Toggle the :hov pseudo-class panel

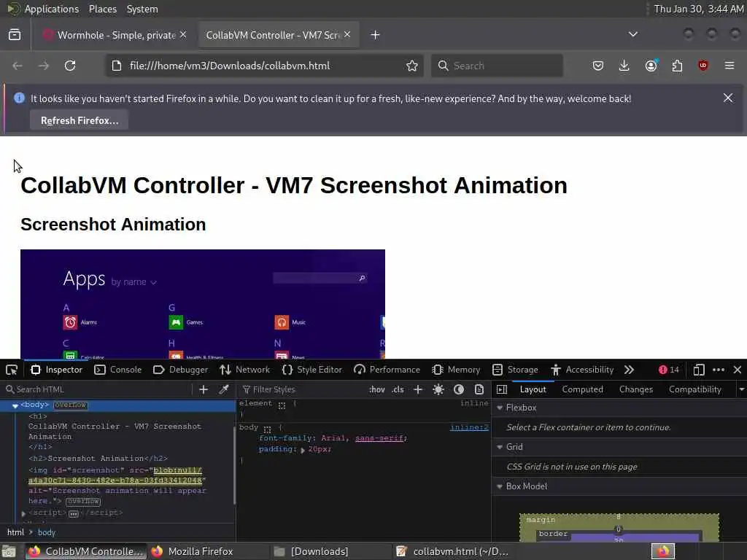point(377,389)
